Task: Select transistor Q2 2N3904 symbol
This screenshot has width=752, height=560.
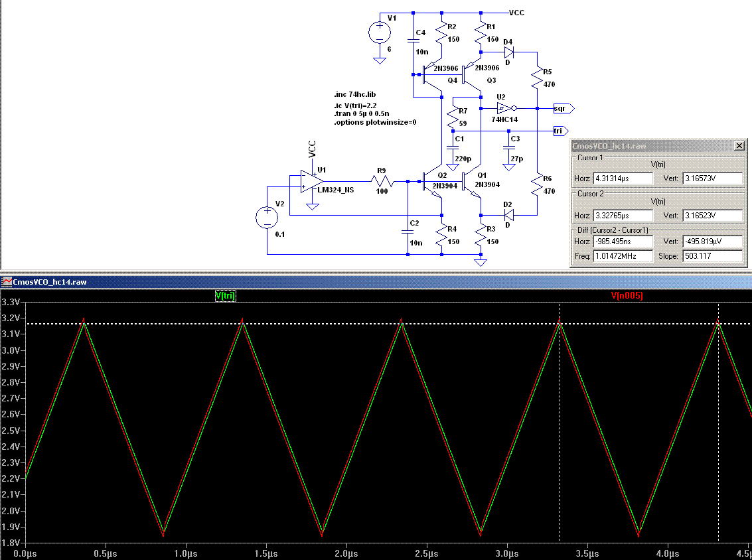Action: click(431, 182)
